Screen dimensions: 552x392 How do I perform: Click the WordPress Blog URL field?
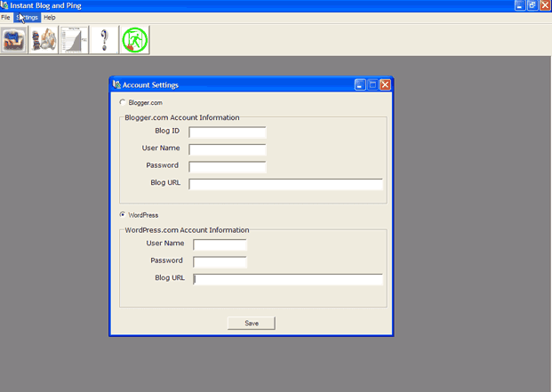point(288,280)
